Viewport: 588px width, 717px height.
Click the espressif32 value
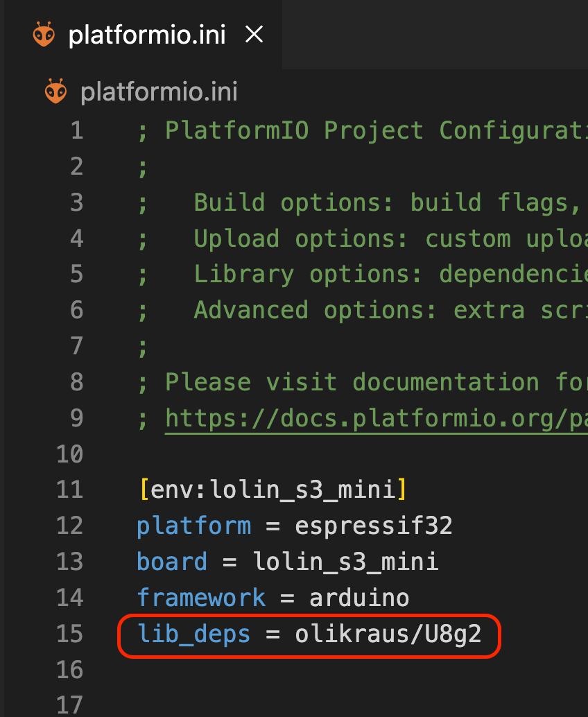pyautogui.click(x=373, y=526)
